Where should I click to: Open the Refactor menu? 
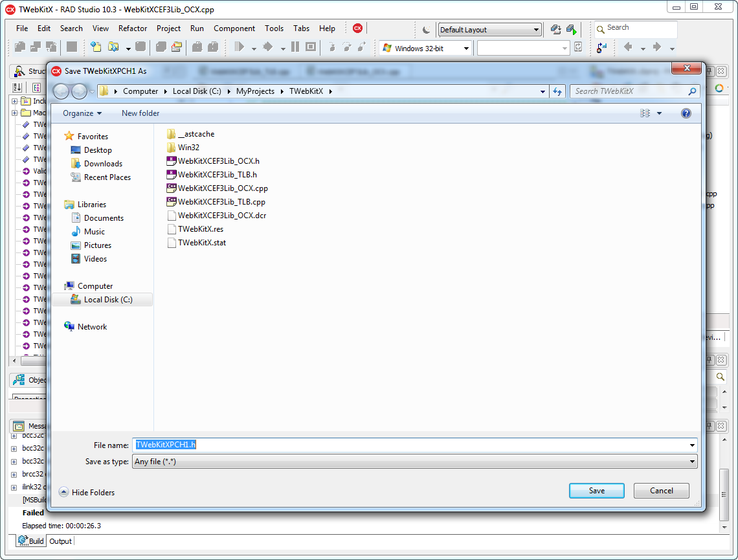point(133,28)
